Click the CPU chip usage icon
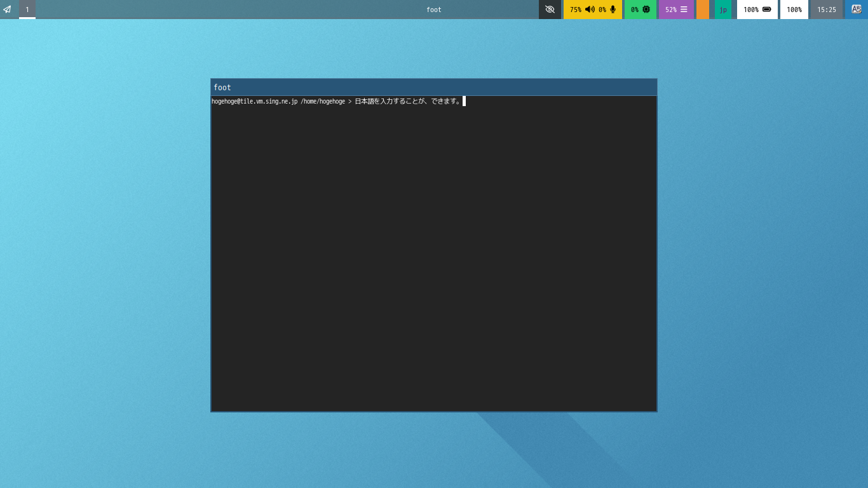The width and height of the screenshot is (868, 488). coord(646,10)
